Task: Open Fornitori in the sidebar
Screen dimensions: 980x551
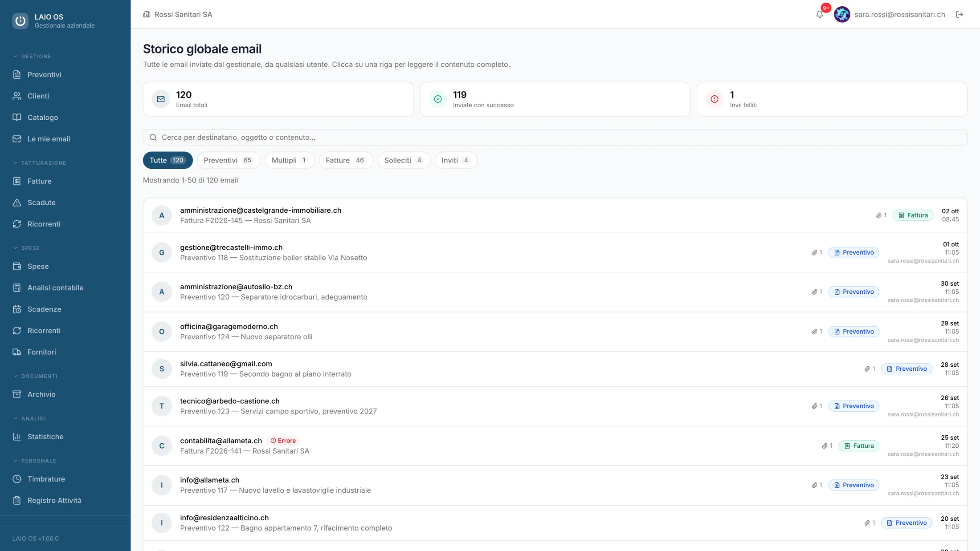Action: 65,352
